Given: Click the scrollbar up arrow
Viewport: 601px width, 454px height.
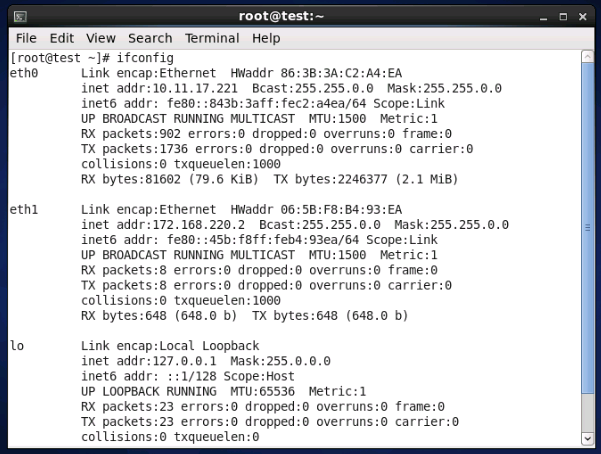Looking at the screenshot, I should point(588,57).
